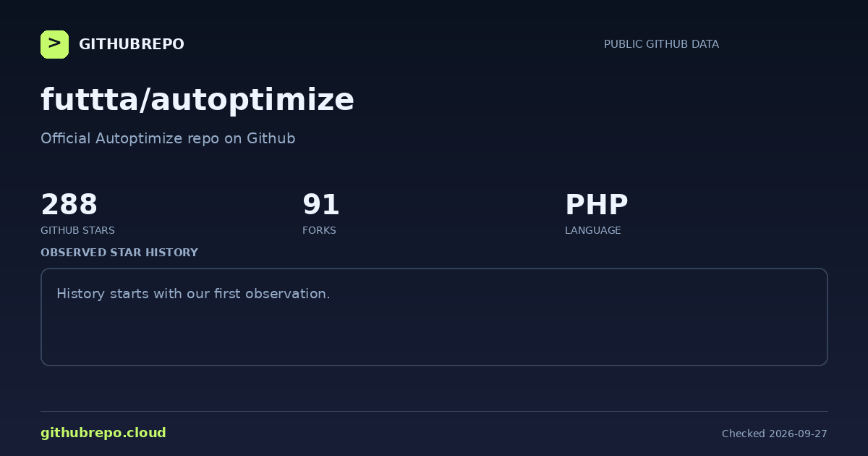868x456 pixels.
Task: Click the OBSERVED STAR HISTORY heading
Action: coord(119,253)
